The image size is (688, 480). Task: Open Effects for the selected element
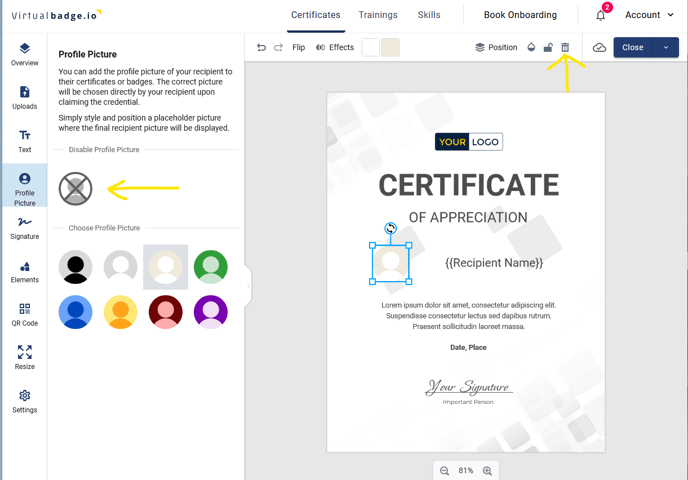point(335,47)
